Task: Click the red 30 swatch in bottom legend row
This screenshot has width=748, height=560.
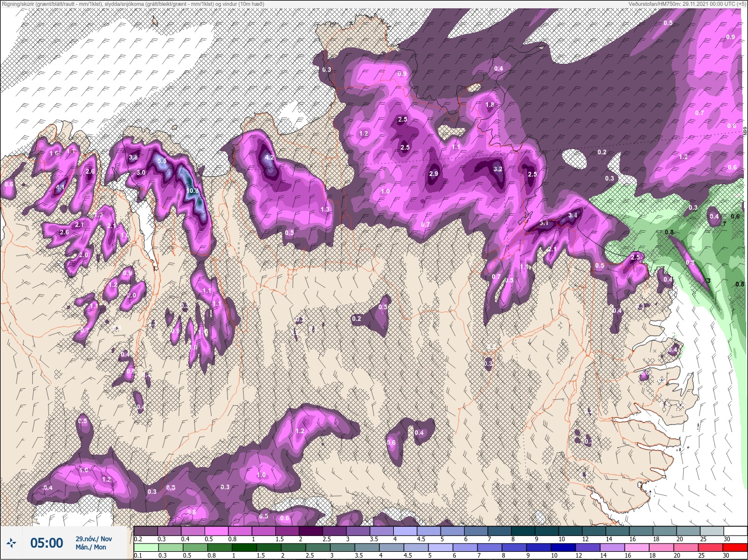Action: pyautogui.click(x=735, y=548)
